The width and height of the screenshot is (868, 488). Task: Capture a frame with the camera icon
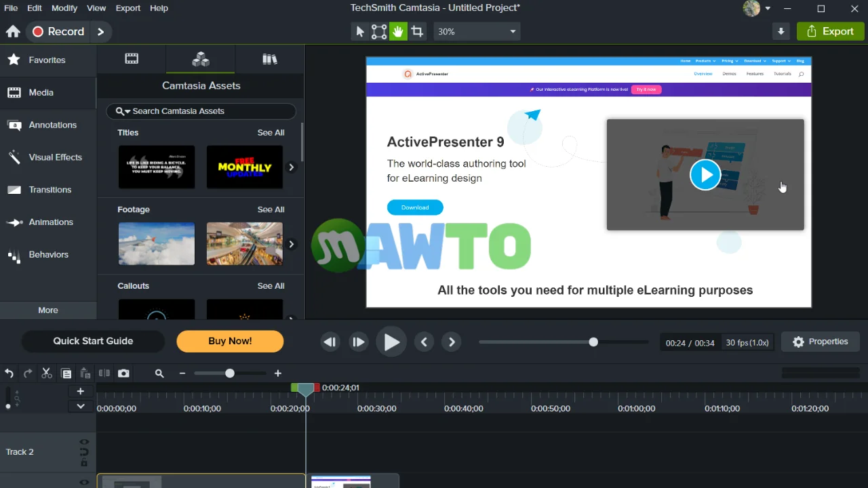[x=123, y=373]
